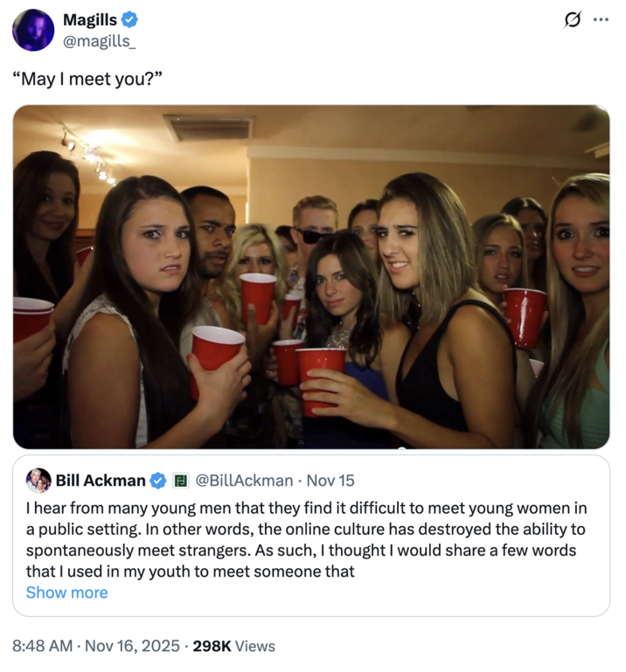The width and height of the screenshot is (626, 672).
Task: Click Magills' blue verified badge
Action: [129, 19]
